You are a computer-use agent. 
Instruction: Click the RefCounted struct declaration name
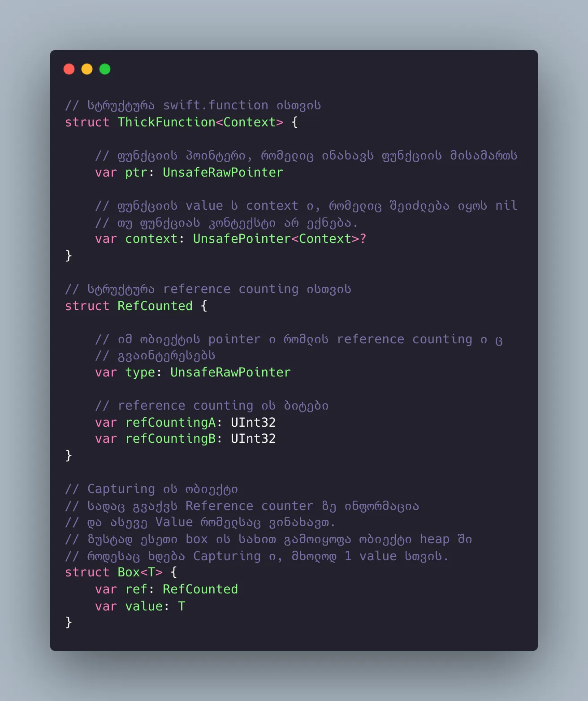[155, 306]
